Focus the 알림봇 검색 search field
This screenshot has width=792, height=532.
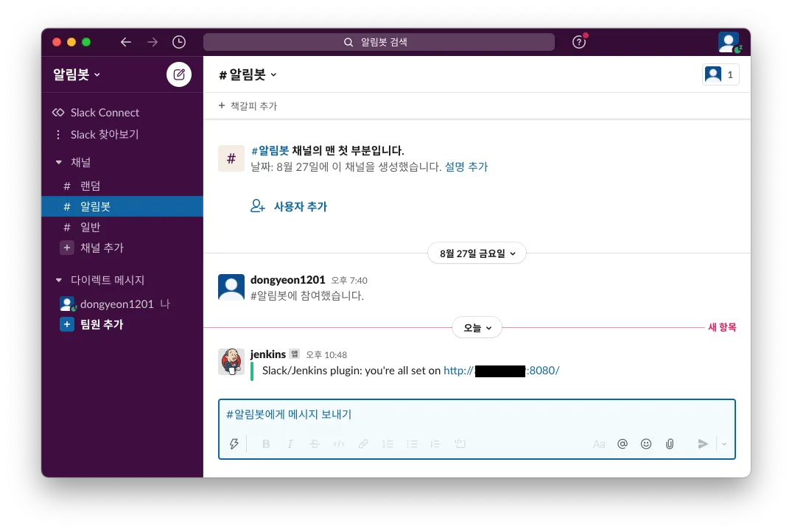point(379,42)
